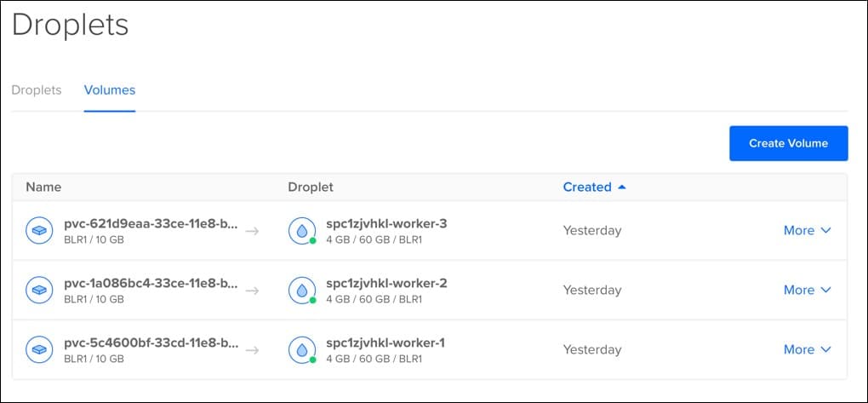
Task: Open droplet spc1zjvhkl-worker-2
Action: [386, 283]
